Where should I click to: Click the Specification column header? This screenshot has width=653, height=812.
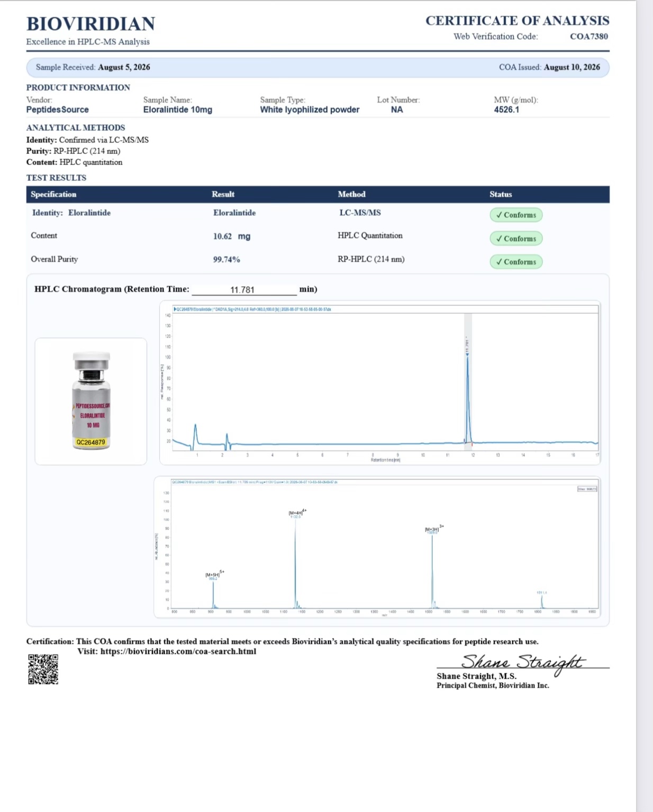pyautogui.click(x=53, y=194)
